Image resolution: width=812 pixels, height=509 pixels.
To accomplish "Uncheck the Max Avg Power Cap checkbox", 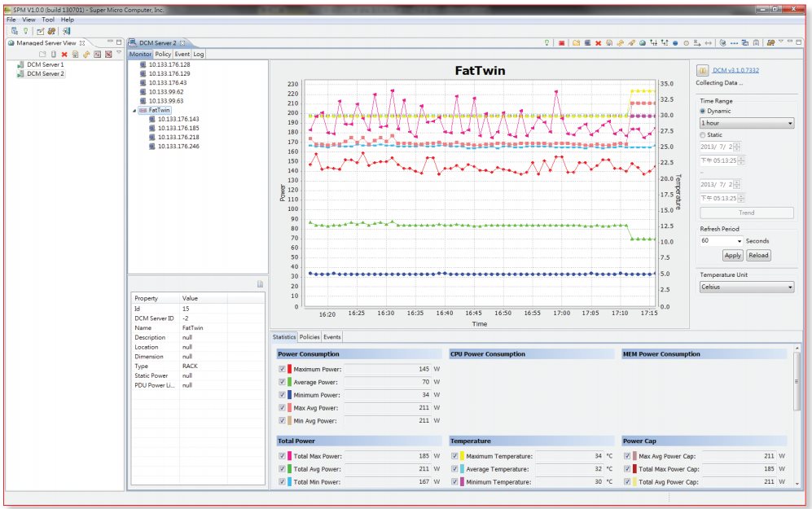I will coord(627,456).
